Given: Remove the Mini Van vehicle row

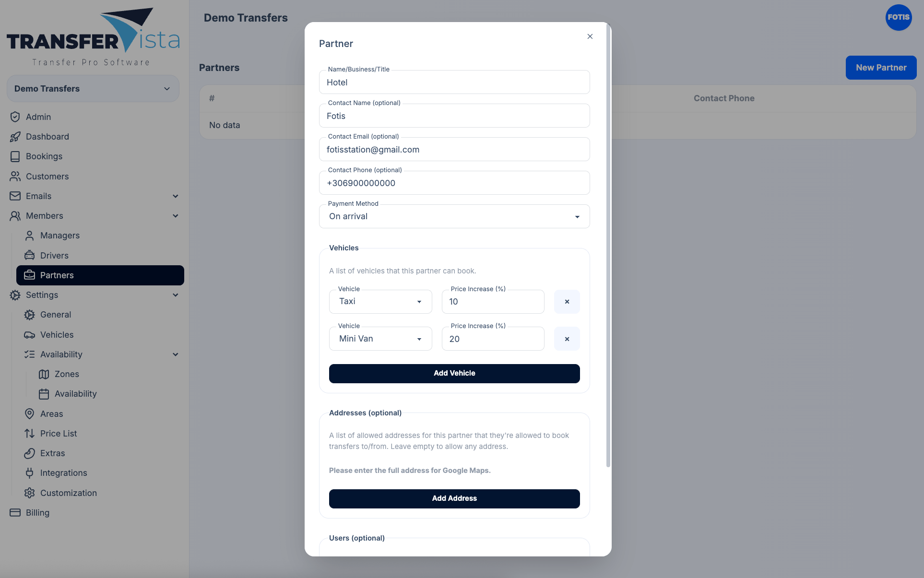Looking at the screenshot, I should tap(567, 339).
